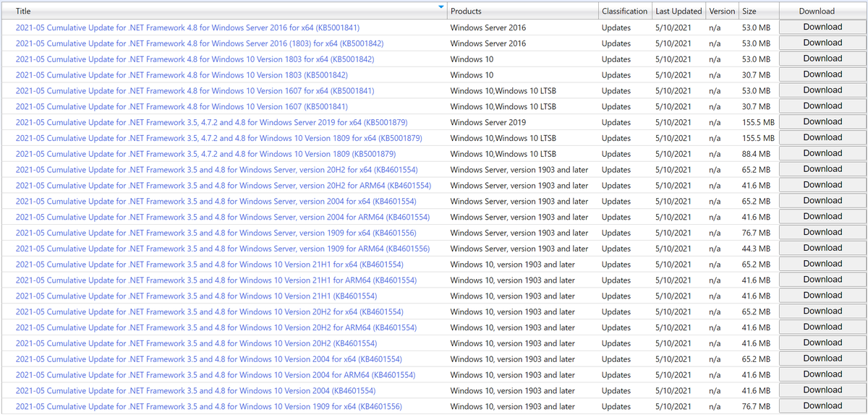Download the 30.7 MB Windows 10 1607 update

[x=822, y=106]
